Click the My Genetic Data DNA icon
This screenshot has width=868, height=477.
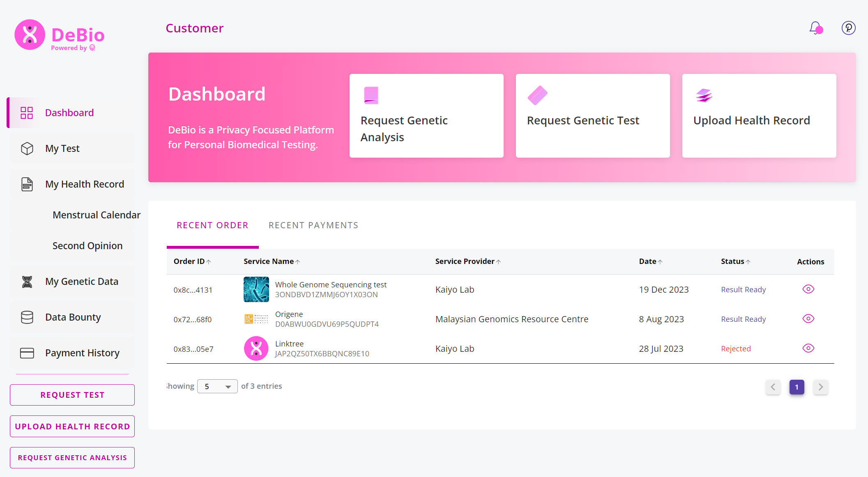pos(27,282)
